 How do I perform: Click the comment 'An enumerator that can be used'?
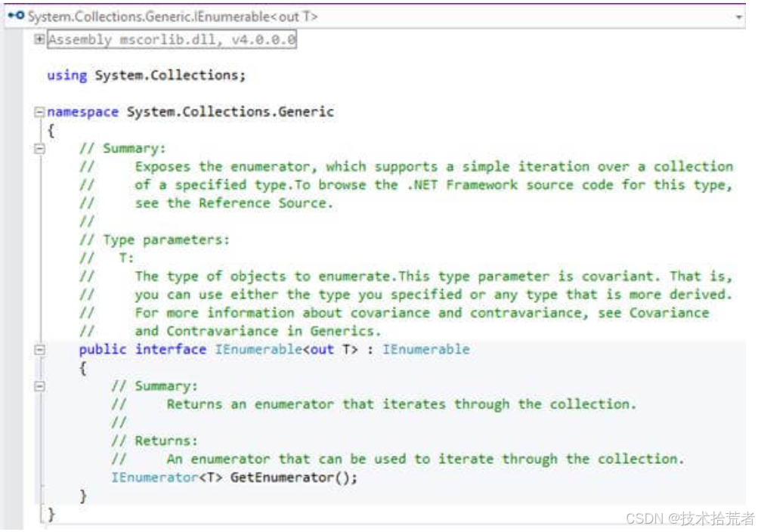pos(426,459)
